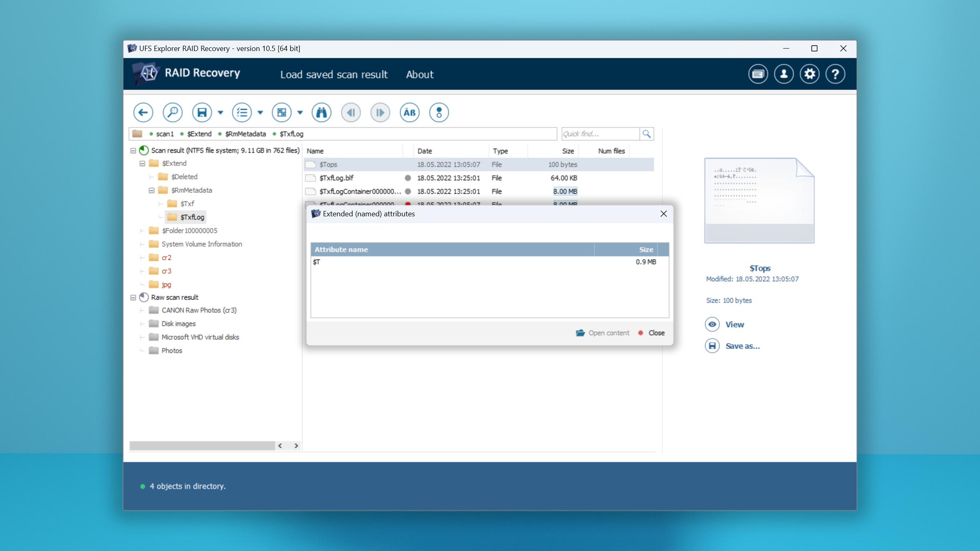Click Close button in attributes dialog
The image size is (980, 551).
tap(652, 333)
